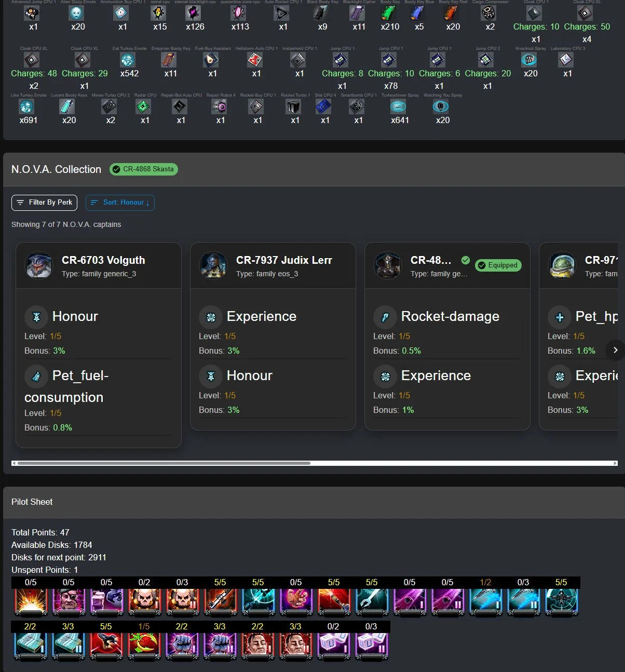
Task: Click the pilot skill showing 1/2
Action: (x=485, y=602)
